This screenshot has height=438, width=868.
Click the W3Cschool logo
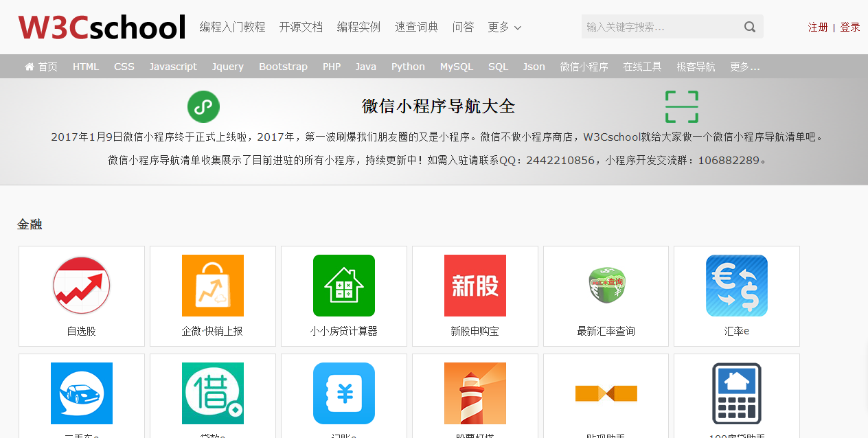pos(102,27)
